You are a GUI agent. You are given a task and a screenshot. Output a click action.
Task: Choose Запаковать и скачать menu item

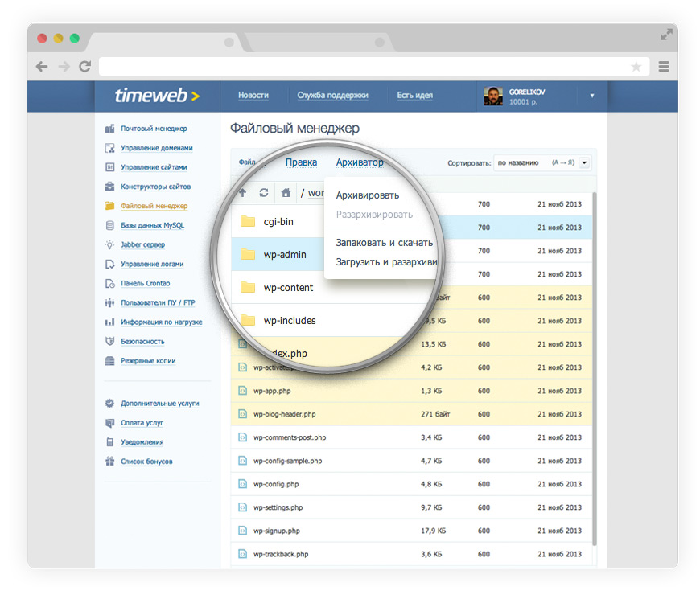tap(385, 243)
